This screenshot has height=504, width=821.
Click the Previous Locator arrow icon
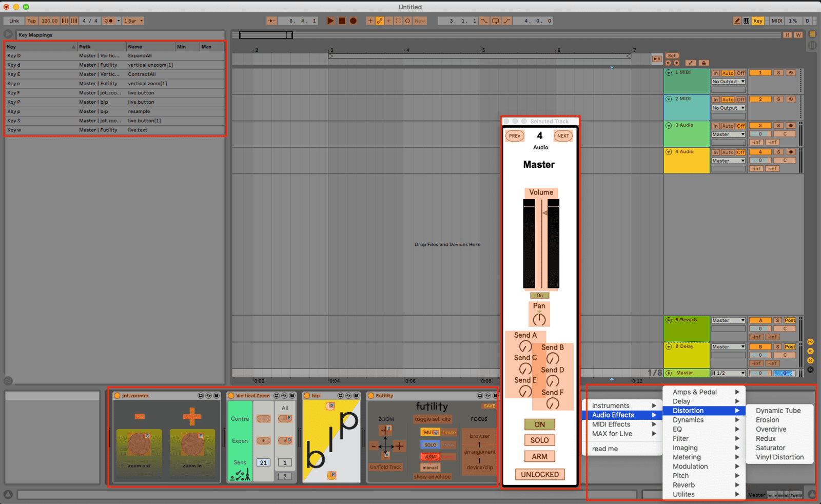coord(668,63)
